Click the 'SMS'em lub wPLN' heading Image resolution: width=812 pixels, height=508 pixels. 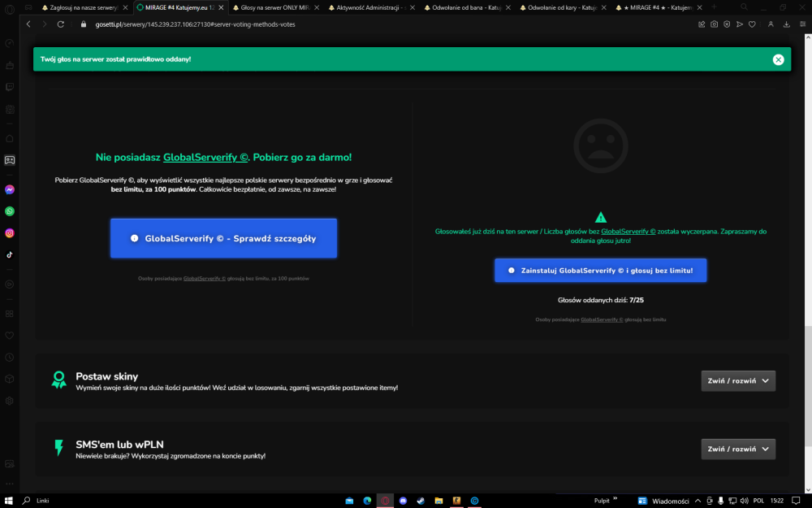pos(119,445)
